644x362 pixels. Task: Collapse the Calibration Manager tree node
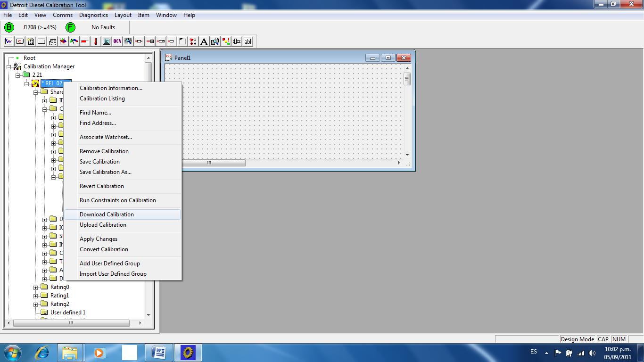(x=9, y=66)
